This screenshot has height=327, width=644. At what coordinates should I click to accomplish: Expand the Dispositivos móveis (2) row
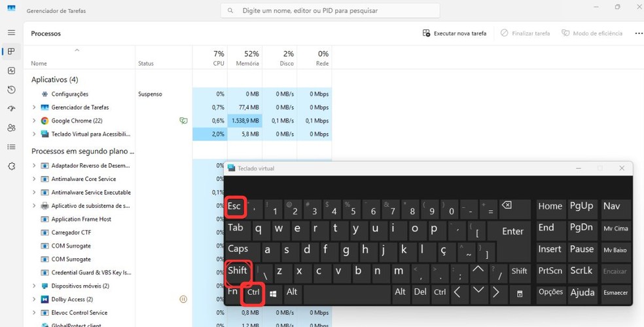tap(34, 286)
